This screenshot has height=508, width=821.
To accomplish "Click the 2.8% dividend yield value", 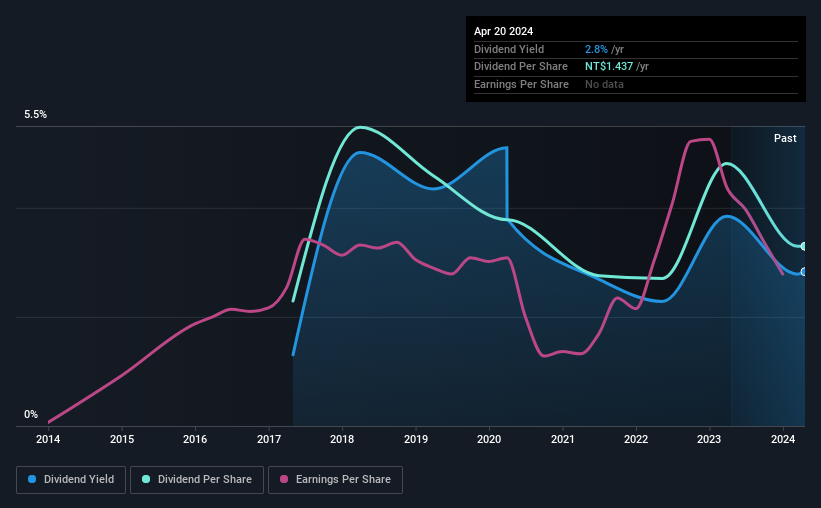I will tap(596, 49).
